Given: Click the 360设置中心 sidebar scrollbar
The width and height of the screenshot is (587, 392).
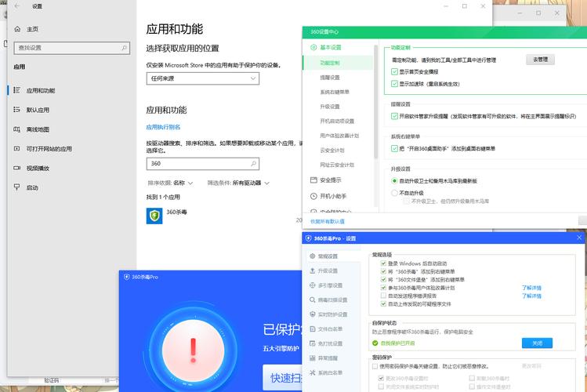Looking at the screenshot, I should pos(375,101).
